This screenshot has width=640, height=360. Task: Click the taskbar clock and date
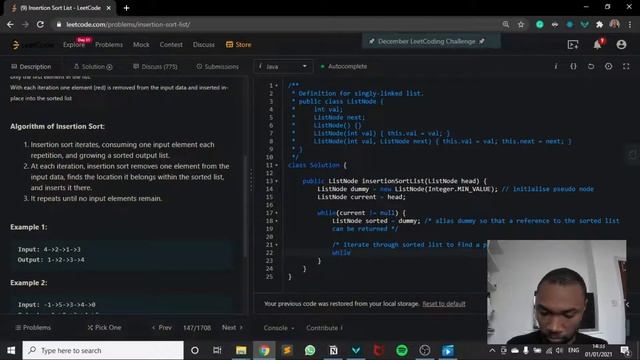click(x=598, y=350)
